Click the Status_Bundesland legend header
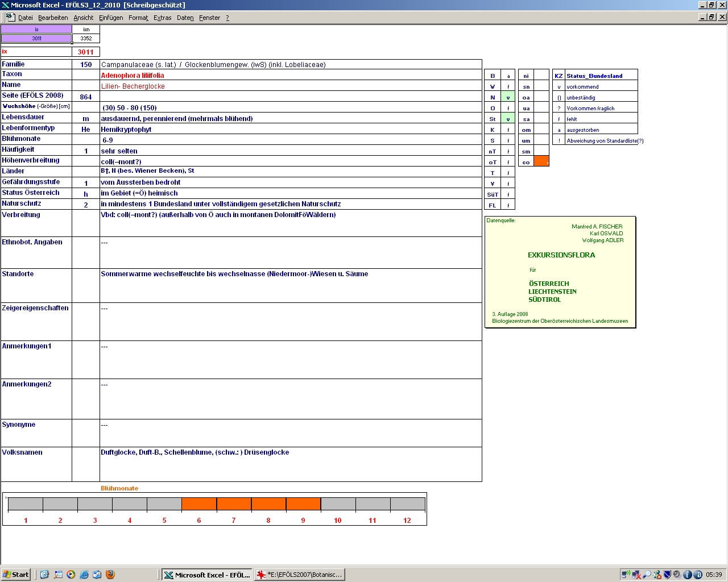The image size is (728, 582). tap(594, 76)
